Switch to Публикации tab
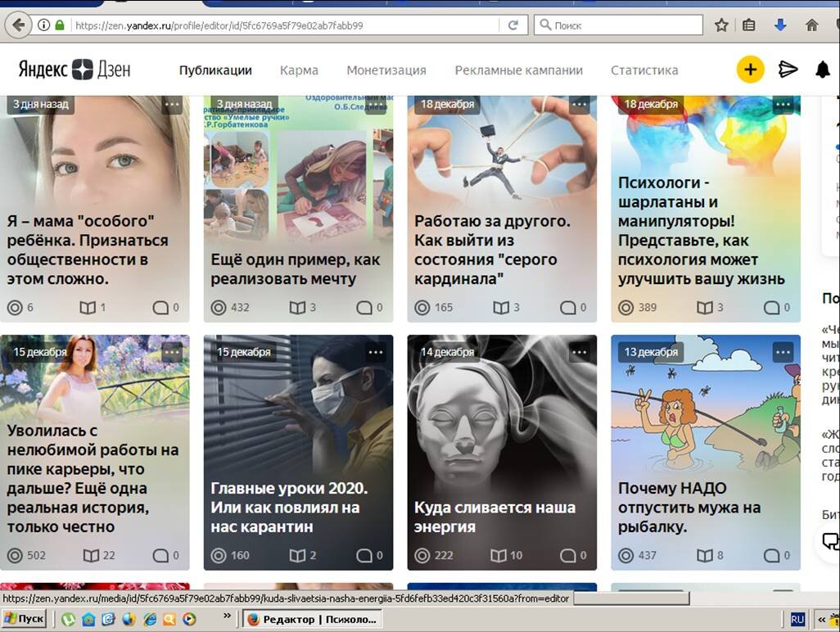The image size is (840, 632). pos(215,70)
